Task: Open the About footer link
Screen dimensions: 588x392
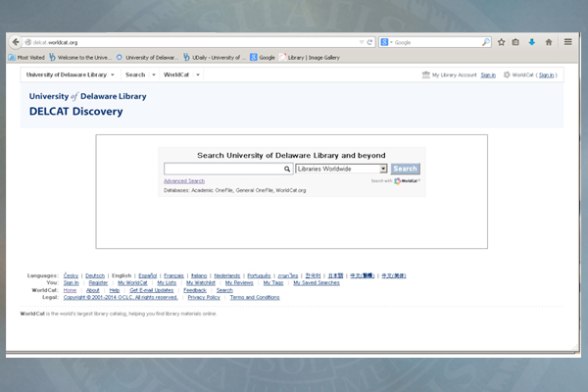Action: coord(93,290)
